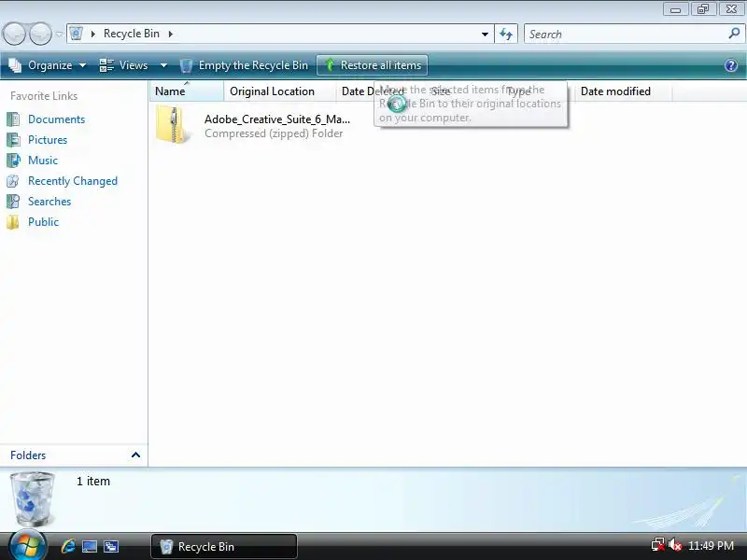Click the Views button
This screenshot has width=747, height=560.
(x=124, y=65)
